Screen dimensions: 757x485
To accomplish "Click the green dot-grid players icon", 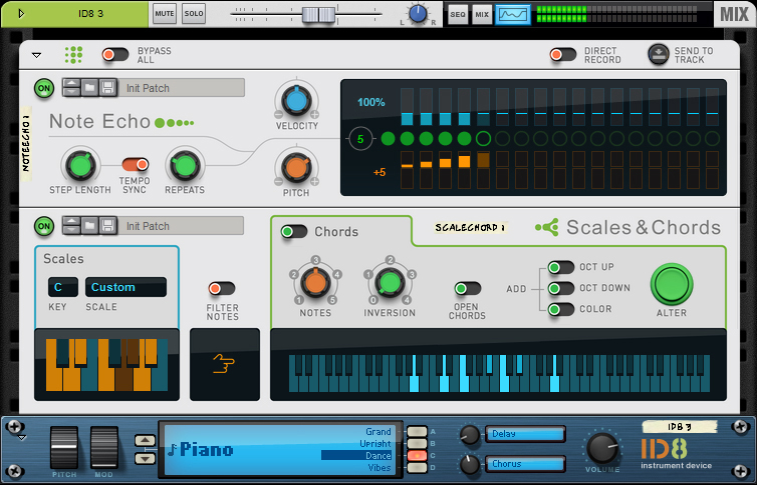I will click(74, 55).
